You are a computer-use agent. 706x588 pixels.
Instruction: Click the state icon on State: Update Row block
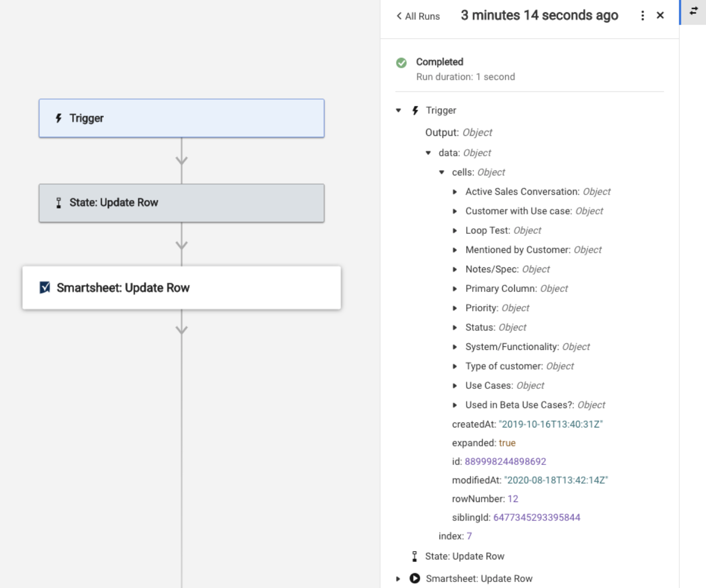coord(58,203)
